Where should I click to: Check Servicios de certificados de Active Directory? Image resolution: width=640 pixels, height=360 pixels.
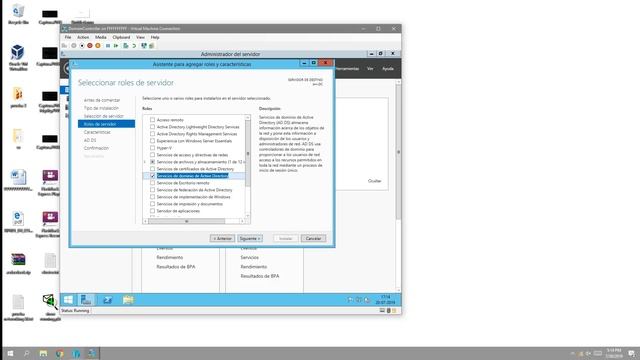click(152, 169)
